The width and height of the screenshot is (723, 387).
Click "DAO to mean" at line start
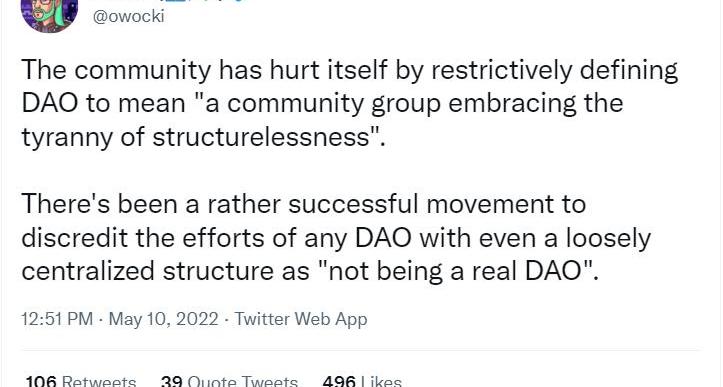(103, 103)
